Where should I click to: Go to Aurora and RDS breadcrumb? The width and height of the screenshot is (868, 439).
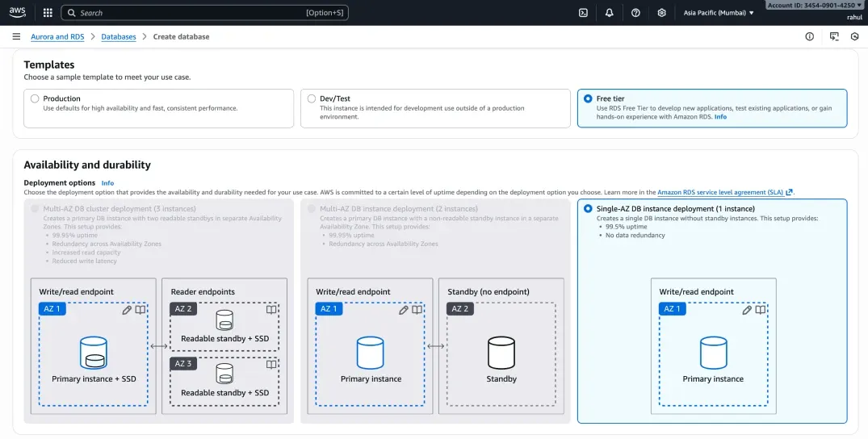(58, 36)
